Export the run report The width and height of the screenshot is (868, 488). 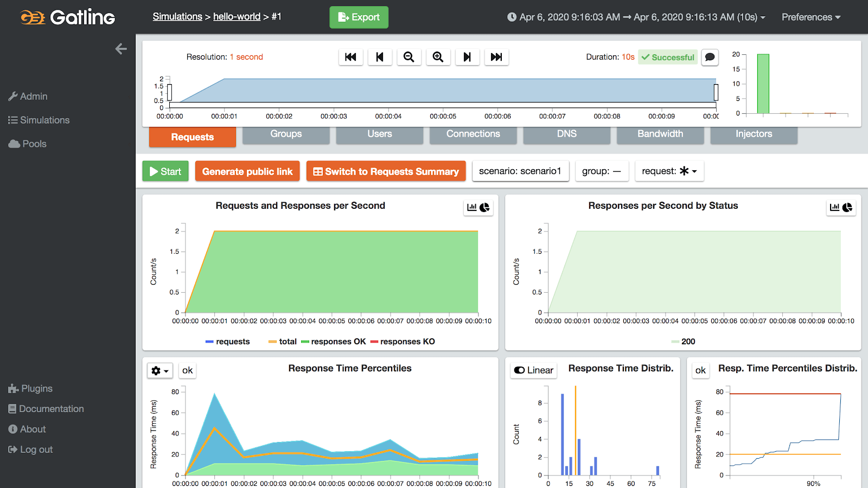click(359, 17)
